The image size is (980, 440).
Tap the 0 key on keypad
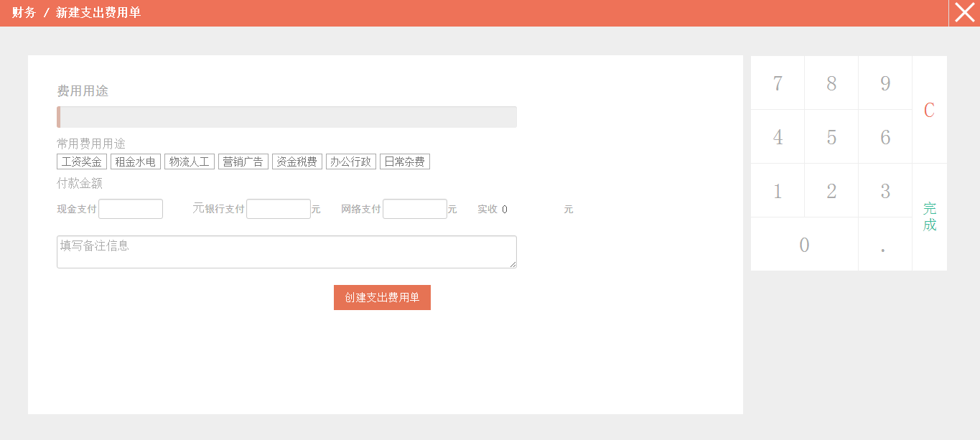click(x=804, y=245)
